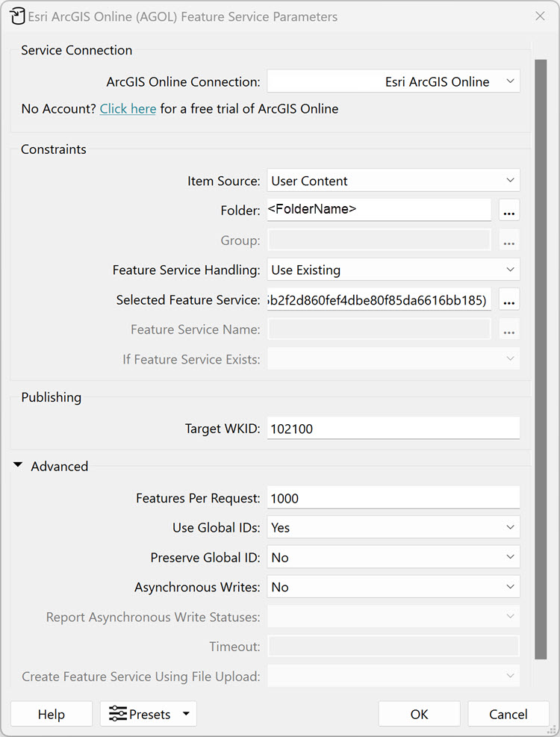Open the Feature Service Handling dropdown
The height and width of the screenshot is (737, 560).
[393, 270]
